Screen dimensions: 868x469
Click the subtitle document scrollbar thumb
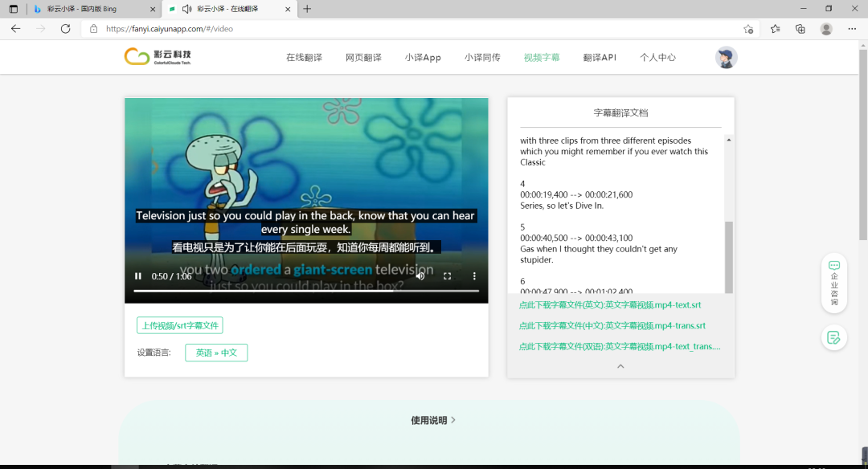(729, 257)
